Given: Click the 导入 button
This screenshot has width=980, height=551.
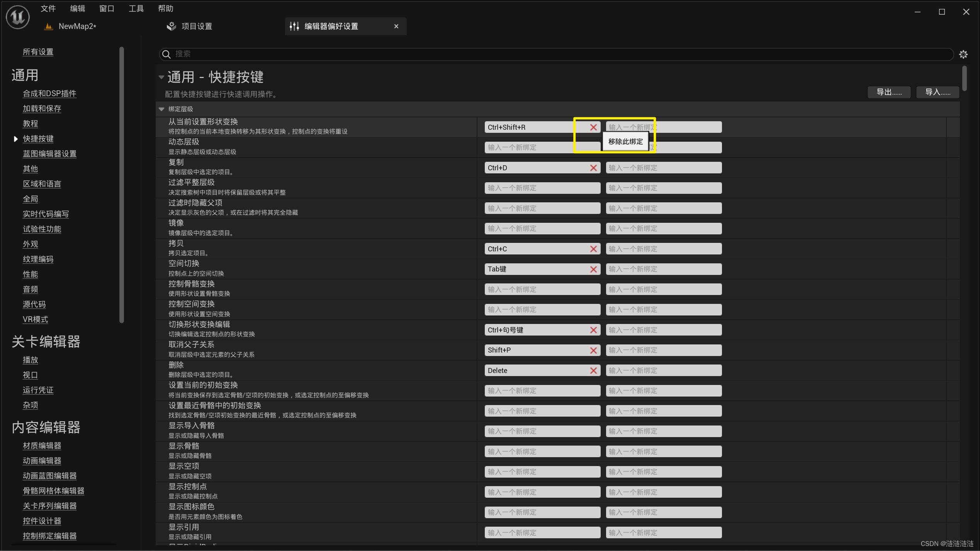Looking at the screenshot, I should (x=937, y=92).
